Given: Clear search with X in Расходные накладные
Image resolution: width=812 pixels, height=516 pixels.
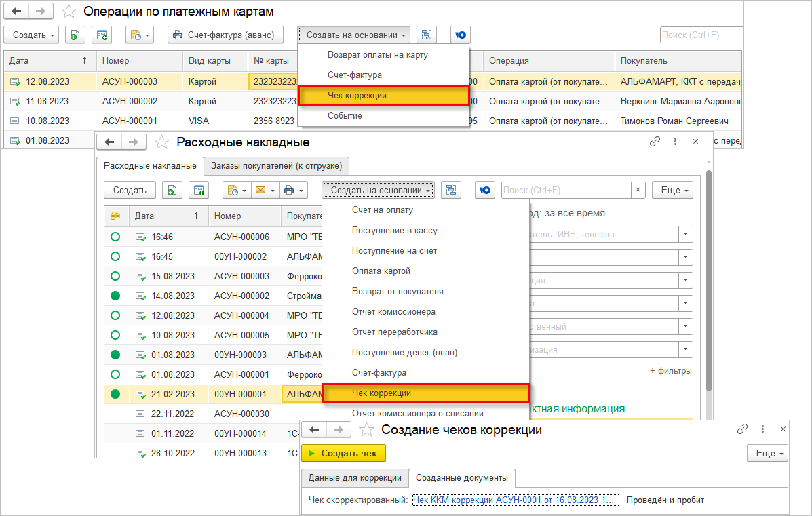Looking at the screenshot, I should (x=638, y=191).
